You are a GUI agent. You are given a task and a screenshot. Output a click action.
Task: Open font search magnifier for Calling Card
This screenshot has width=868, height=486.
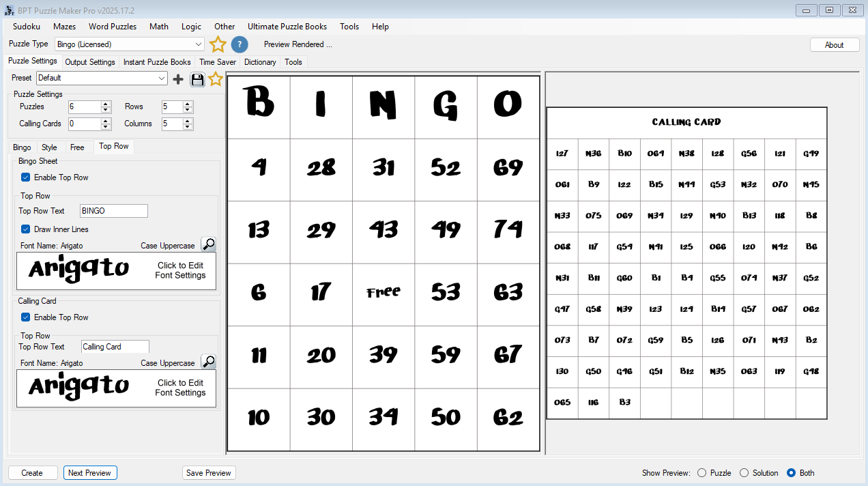click(209, 362)
